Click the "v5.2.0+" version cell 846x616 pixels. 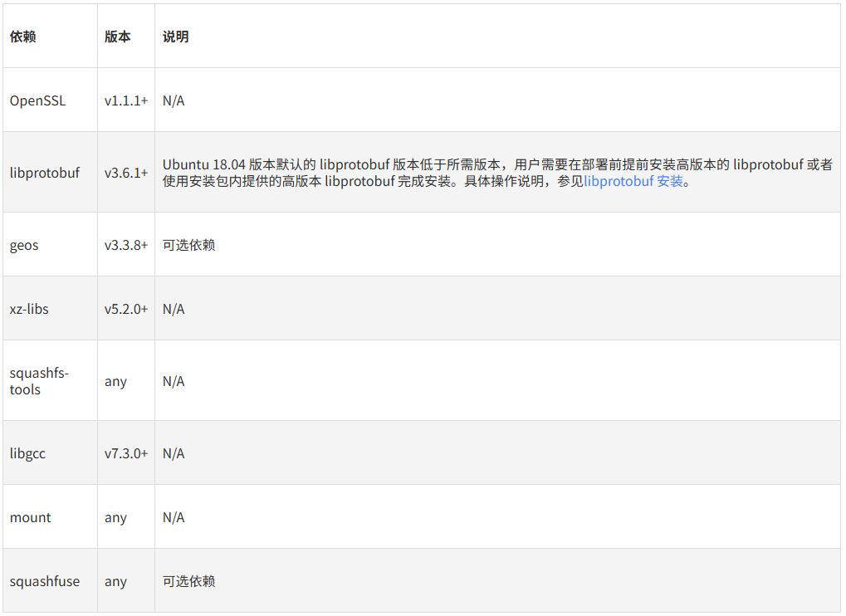[x=126, y=309]
